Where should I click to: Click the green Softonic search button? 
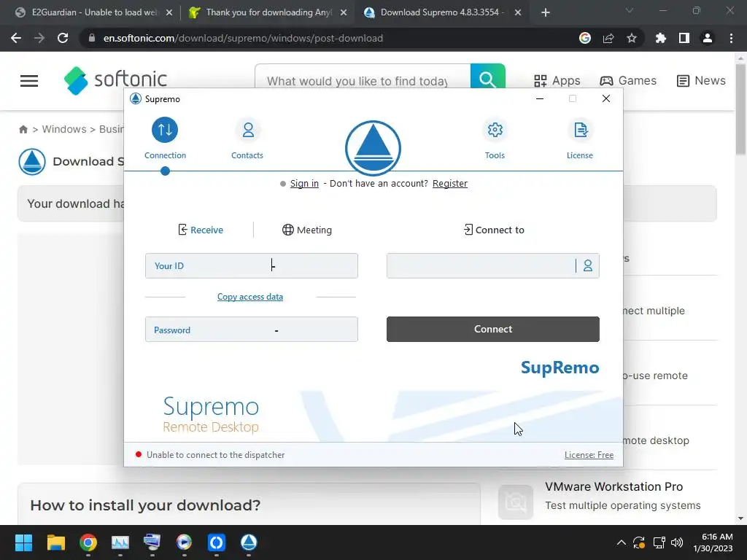click(x=488, y=76)
